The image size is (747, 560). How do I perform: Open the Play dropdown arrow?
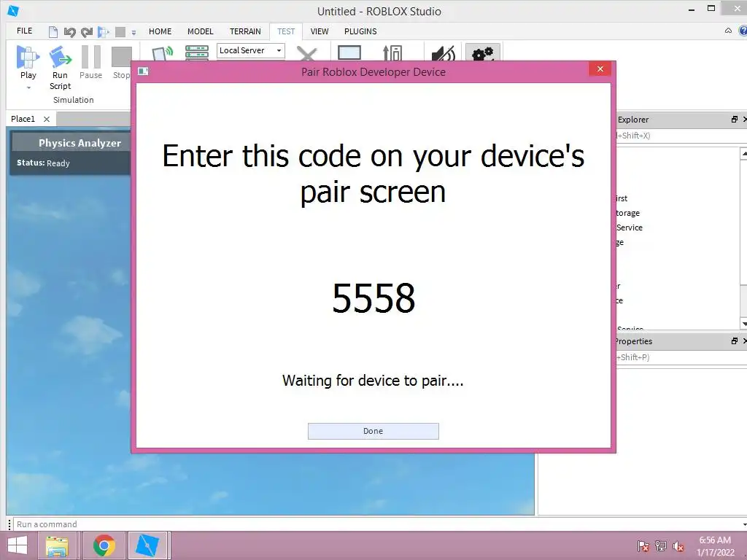28,87
